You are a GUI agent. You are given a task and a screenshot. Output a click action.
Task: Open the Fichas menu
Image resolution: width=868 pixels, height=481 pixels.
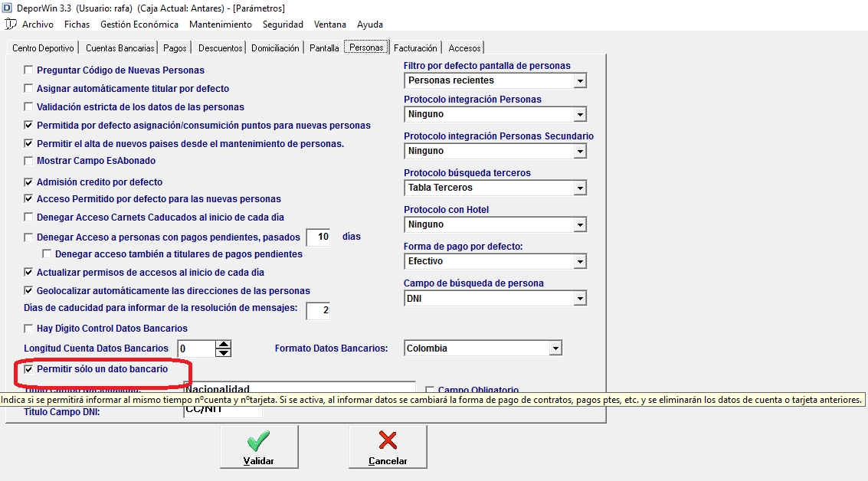click(77, 25)
